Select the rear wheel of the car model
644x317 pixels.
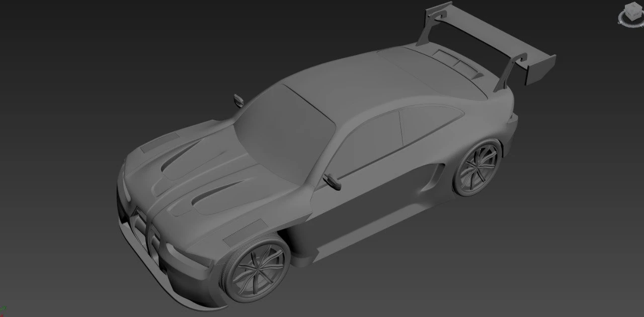pos(477,168)
